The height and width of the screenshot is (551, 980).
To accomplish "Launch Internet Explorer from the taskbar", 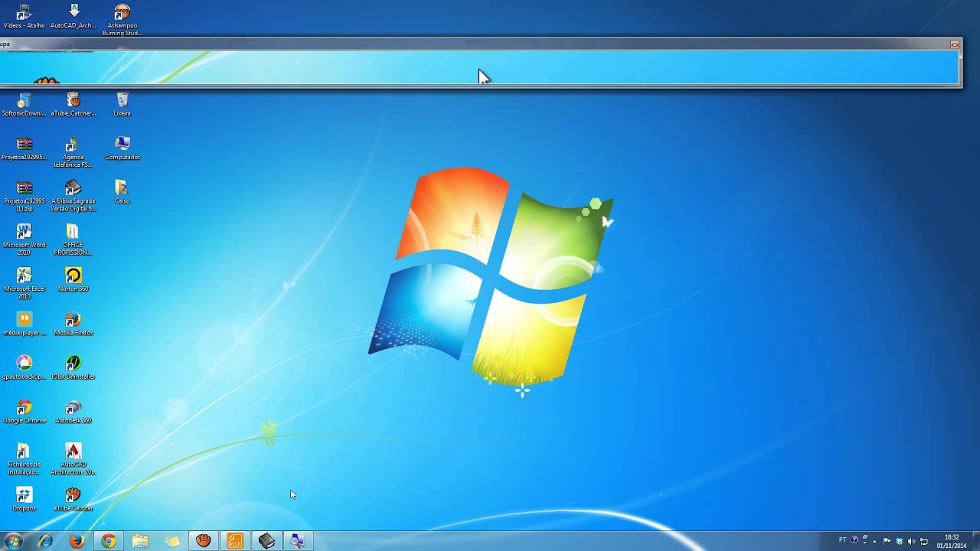I will [x=45, y=541].
